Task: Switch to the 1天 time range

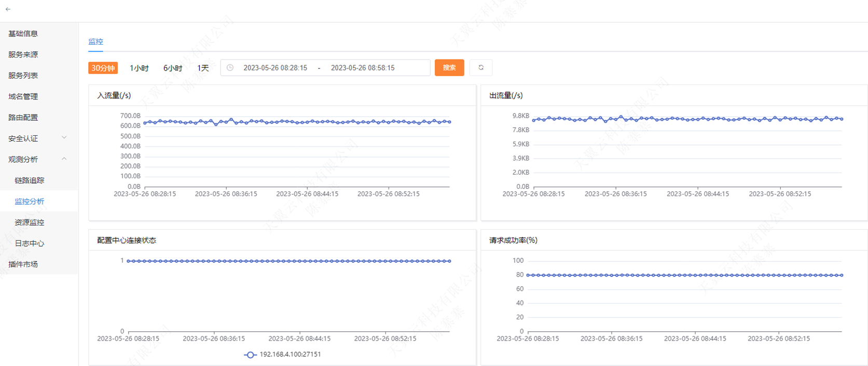Action: tap(203, 68)
